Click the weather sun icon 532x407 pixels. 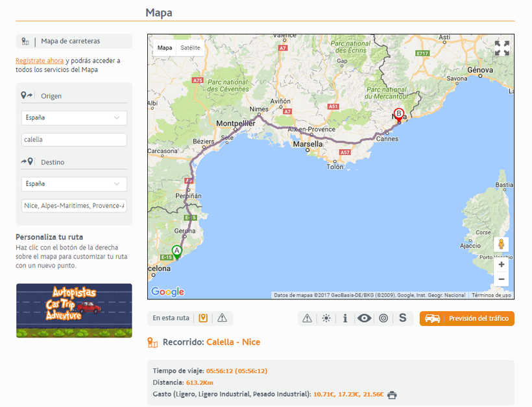point(326,318)
